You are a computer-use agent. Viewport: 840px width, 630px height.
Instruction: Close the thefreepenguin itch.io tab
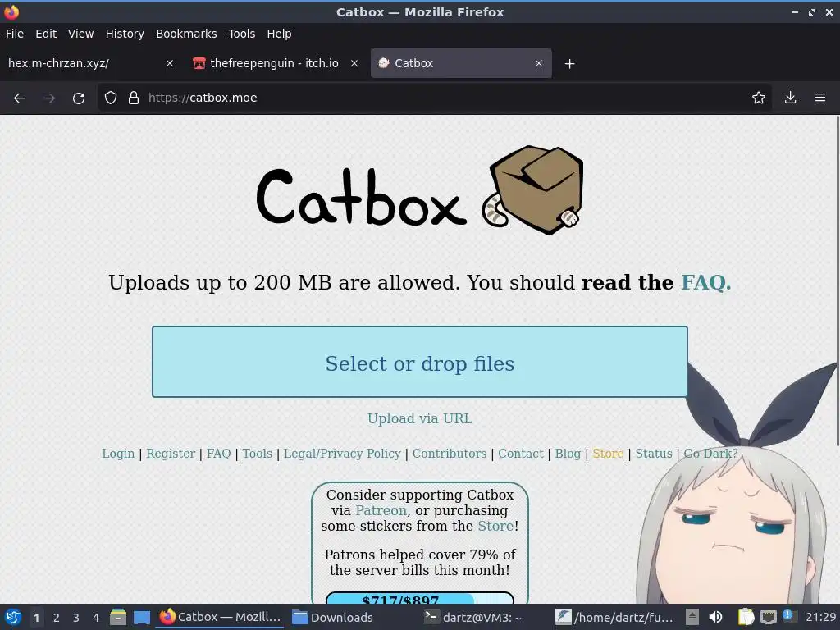[354, 63]
